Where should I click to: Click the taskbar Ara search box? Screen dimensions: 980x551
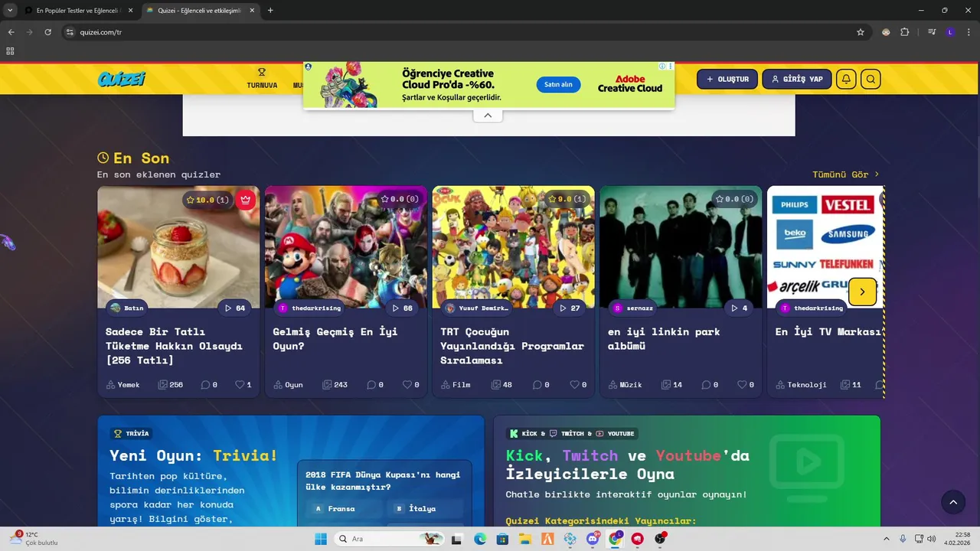tap(390, 539)
